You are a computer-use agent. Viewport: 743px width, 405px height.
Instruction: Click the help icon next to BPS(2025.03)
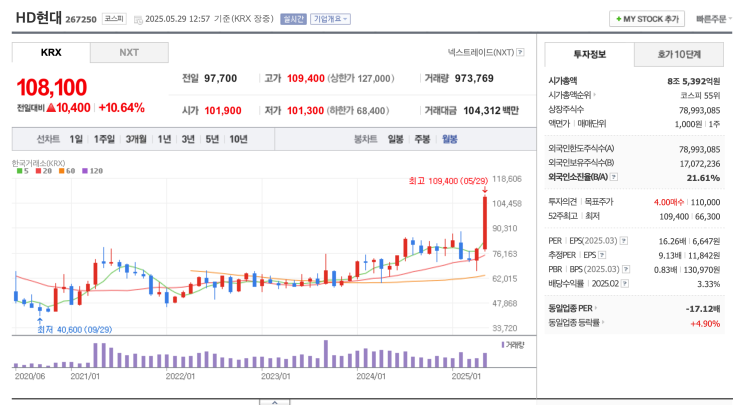point(626,269)
